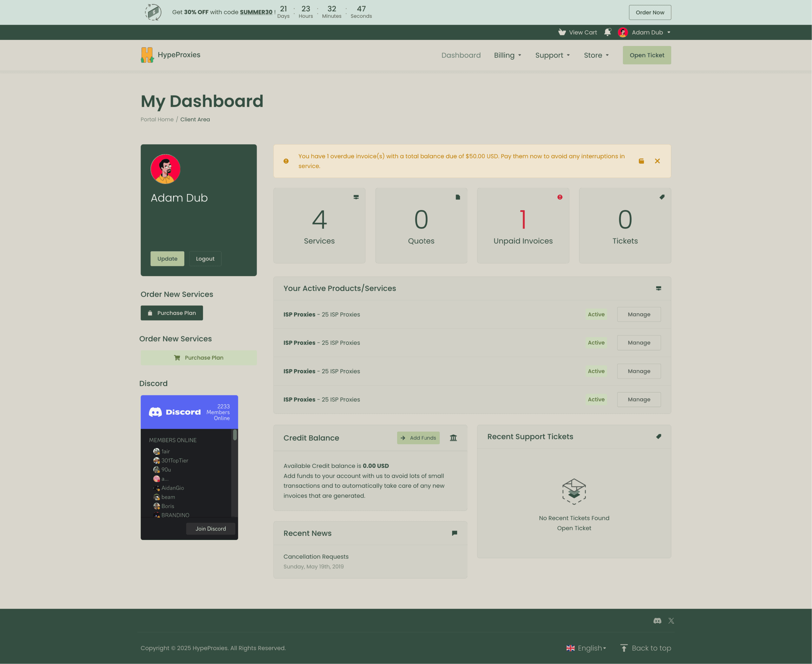The image size is (812, 664).
Task: Click the document icon on Quotes card
Action: click(458, 197)
